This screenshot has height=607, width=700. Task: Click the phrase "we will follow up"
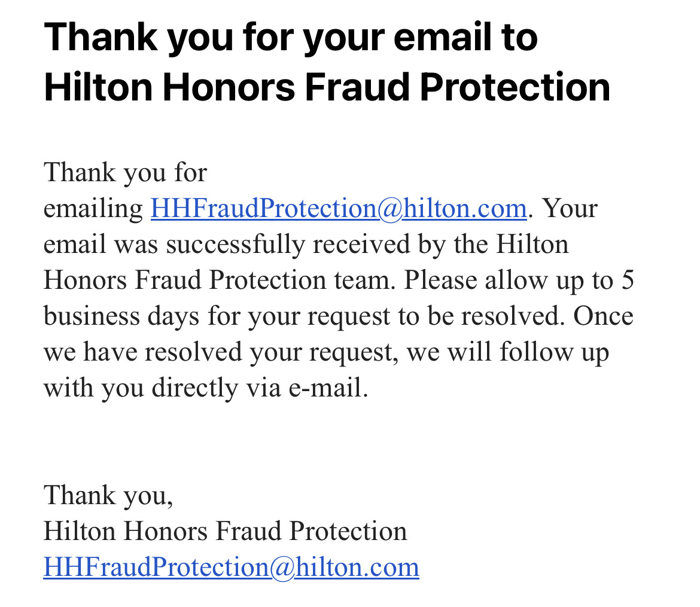[507, 352]
